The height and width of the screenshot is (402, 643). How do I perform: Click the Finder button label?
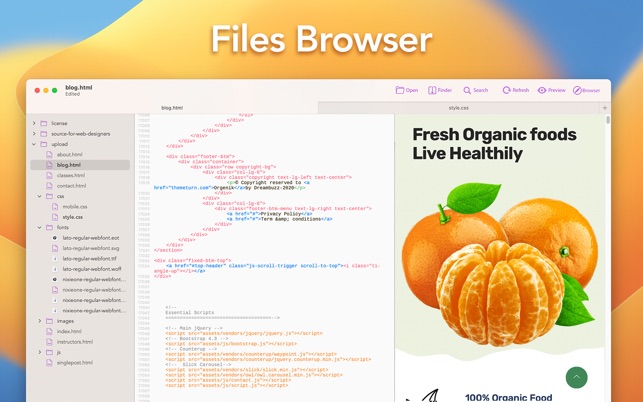(x=445, y=90)
